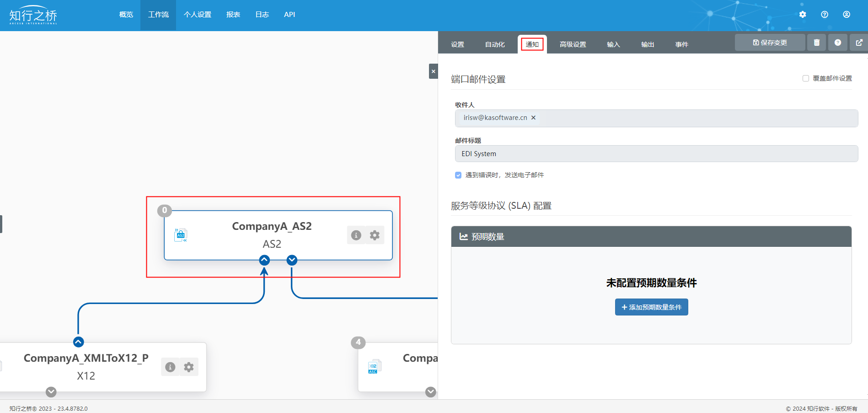This screenshot has height=413, width=868.
Task: Click the CompanyA_AS2 info icon
Action: (x=356, y=235)
